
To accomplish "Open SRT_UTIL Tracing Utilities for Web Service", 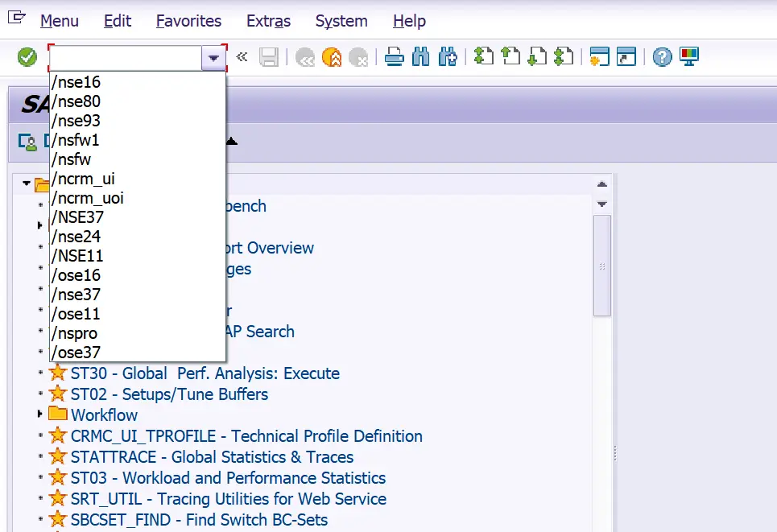I will tap(229, 498).
